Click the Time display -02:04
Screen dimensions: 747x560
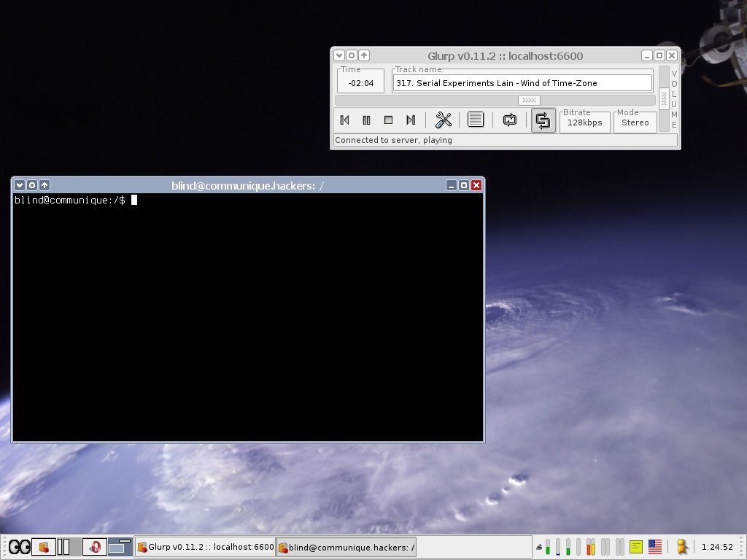360,83
